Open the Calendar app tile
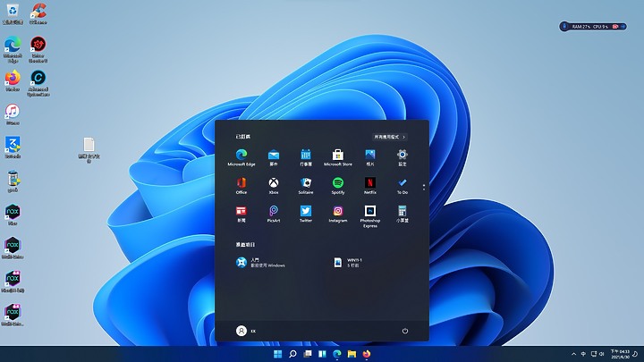The image size is (644, 362). [x=306, y=157]
